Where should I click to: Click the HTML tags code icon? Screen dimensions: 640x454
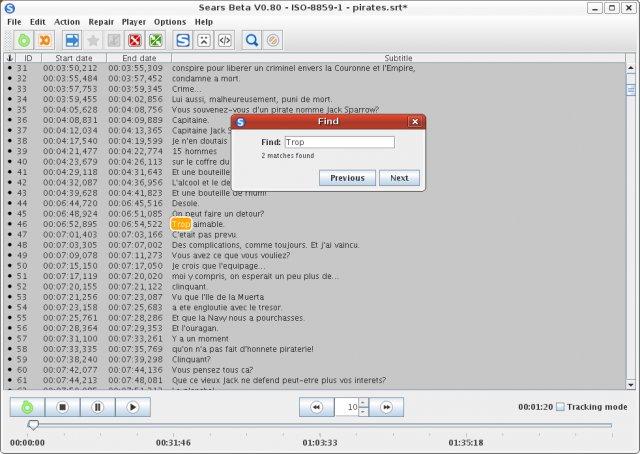pyautogui.click(x=224, y=40)
